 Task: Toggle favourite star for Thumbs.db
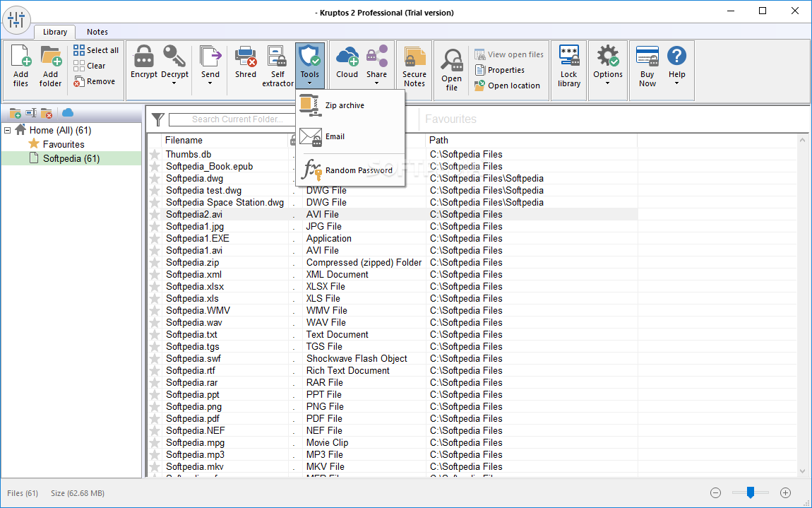155,155
